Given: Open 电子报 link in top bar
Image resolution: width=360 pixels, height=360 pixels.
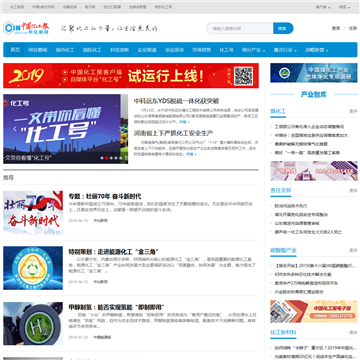Looking at the screenshot, I should (x=89, y=7).
